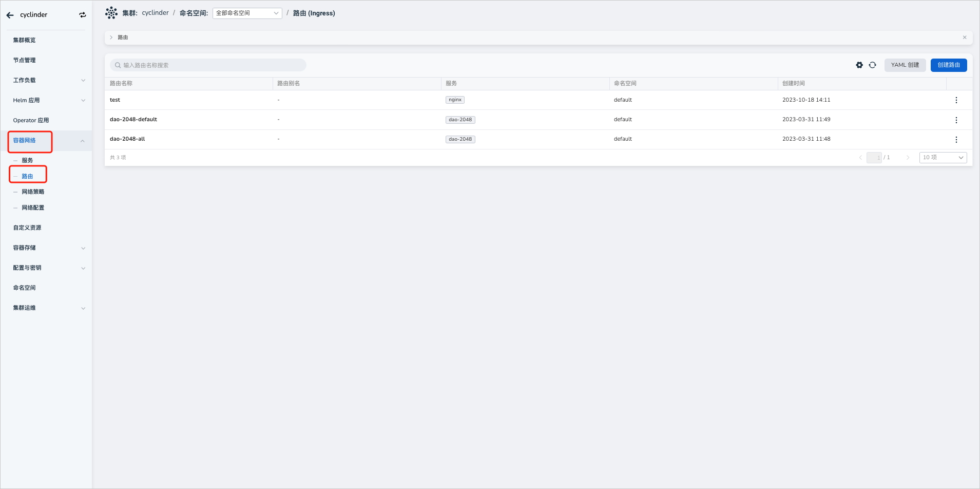Select 网络策略 submenu item
Image resolution: width=980 pixels, height=489 pixels.
[33, 192]
